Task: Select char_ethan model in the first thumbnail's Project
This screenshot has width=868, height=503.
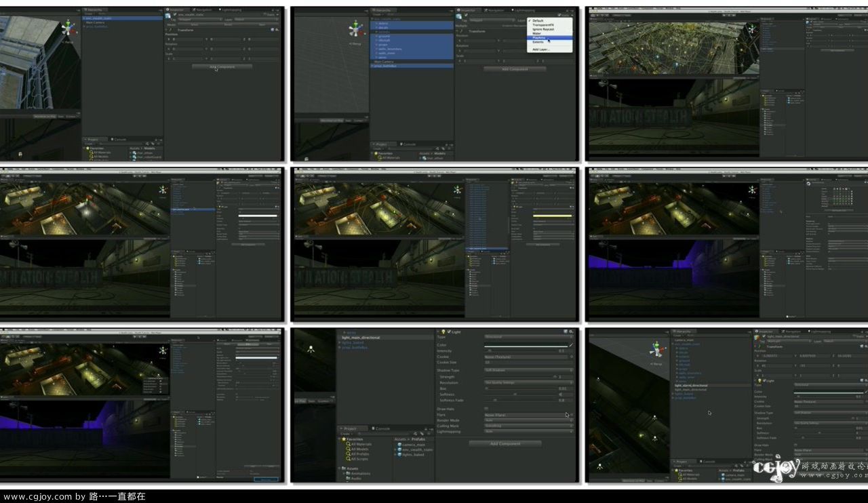Action: pyautogui.click(x=144, y=153)
